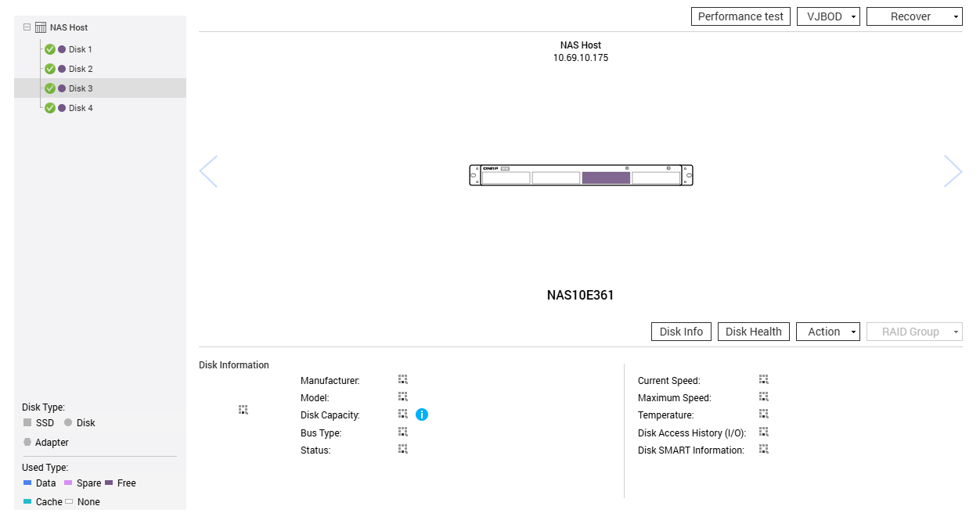Open the Recover dropdown menu
This screenshot has height=524, width=980.
click(914, 16)
